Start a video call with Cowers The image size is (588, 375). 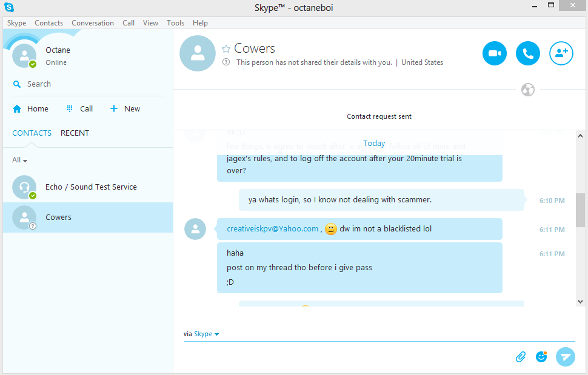494,53
